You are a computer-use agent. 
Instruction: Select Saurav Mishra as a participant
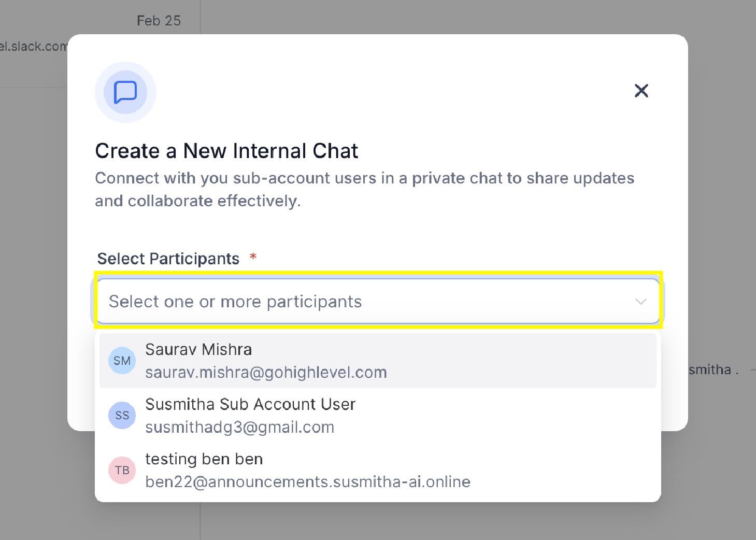click(198, 350)
